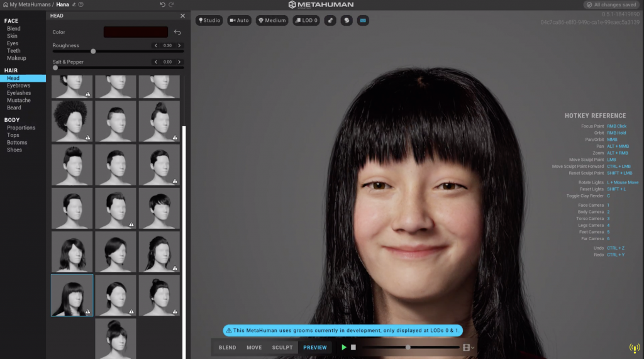Rename Hana using the pencil icon

point(74,4)
